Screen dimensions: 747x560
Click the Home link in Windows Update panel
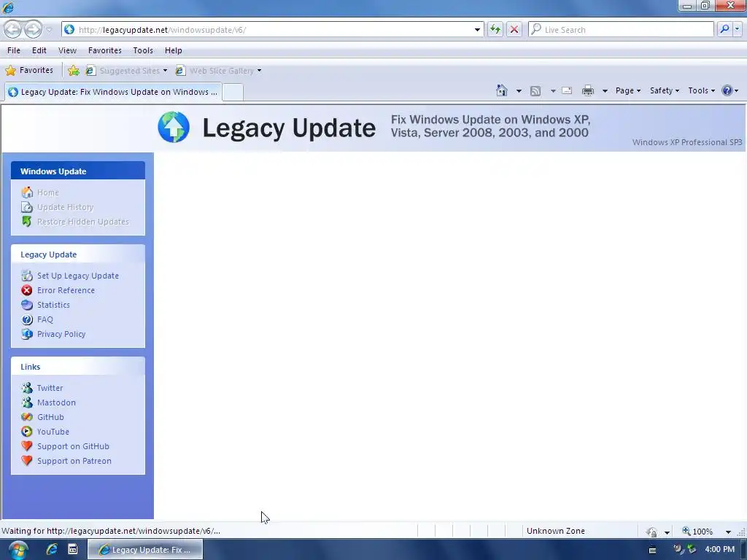click(x=48, y=192)
